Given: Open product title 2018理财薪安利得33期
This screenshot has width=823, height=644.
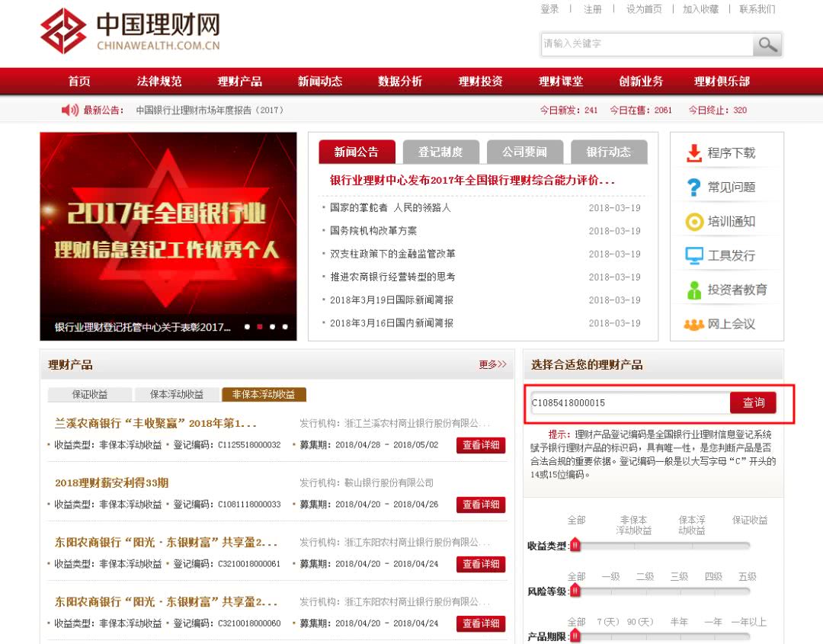Looking at the screenshot, I should [x=111, y=483].
